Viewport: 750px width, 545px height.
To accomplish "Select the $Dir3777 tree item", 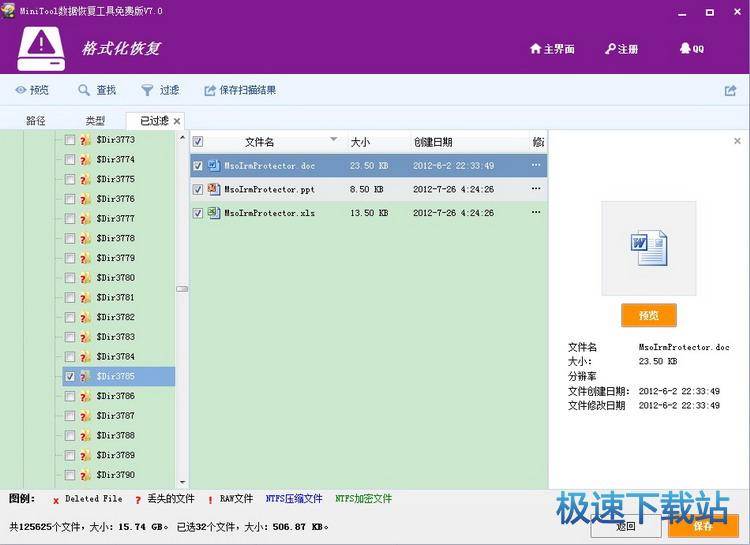I will pos(115,219).
